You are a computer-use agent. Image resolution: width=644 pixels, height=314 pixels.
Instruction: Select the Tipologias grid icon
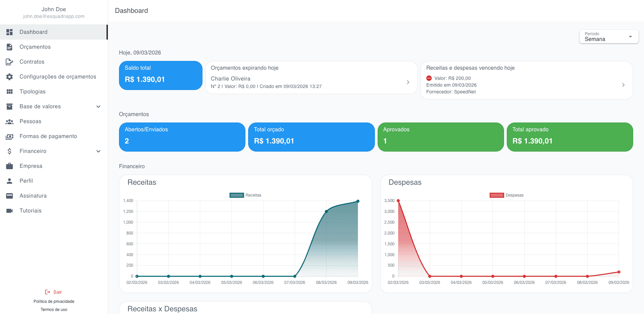click(x=9, y=92)
